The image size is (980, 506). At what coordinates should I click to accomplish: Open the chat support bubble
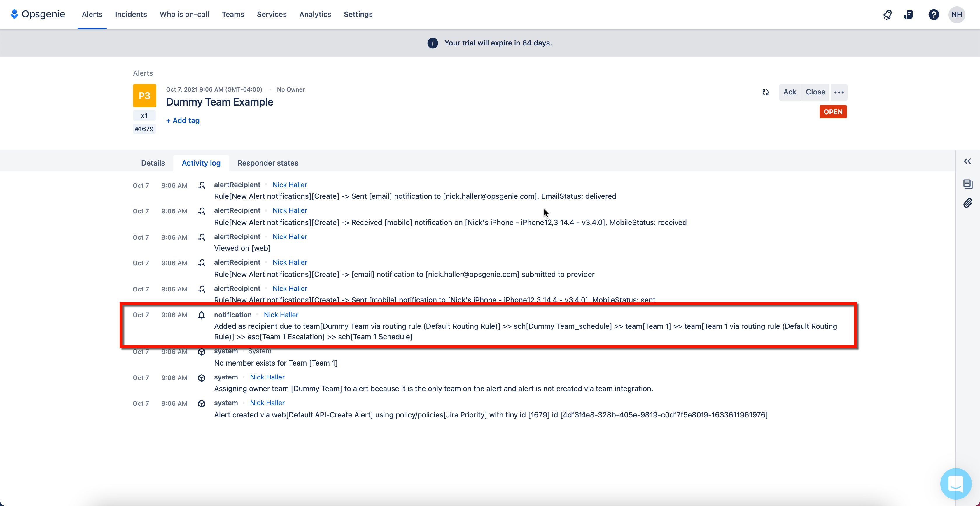[956, 484]
